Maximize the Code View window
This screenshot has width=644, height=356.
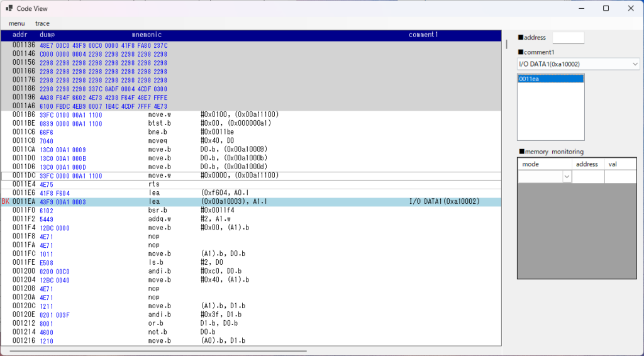[x=606, y=8]
